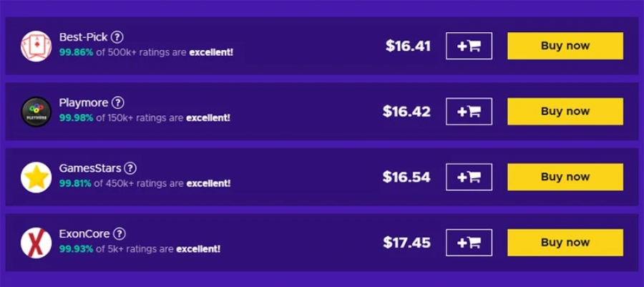
Task: Click Buy now for Playmore offer
Action: coord(565,111)
